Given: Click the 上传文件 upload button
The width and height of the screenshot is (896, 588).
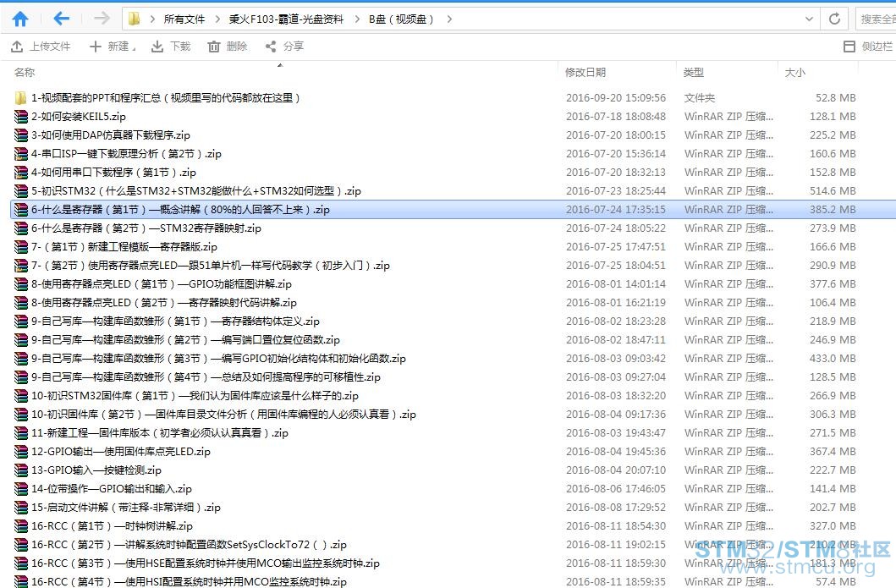Looking at the screenshot, I should click(x=41, y=47).
